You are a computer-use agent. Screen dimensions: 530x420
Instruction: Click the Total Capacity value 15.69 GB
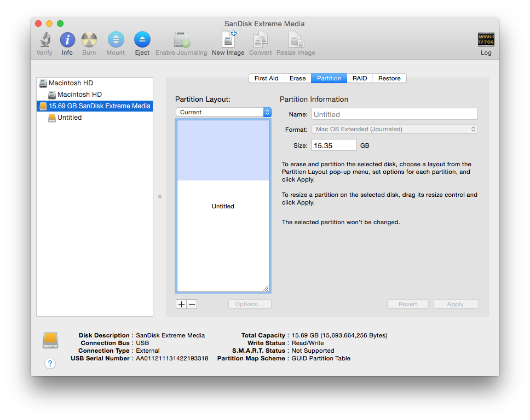[339, 336]
